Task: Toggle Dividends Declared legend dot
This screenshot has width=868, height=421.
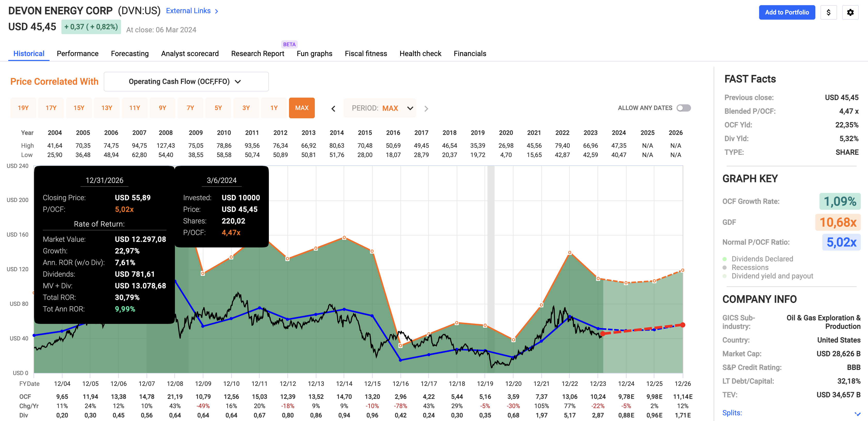Action: click(725, 259)
